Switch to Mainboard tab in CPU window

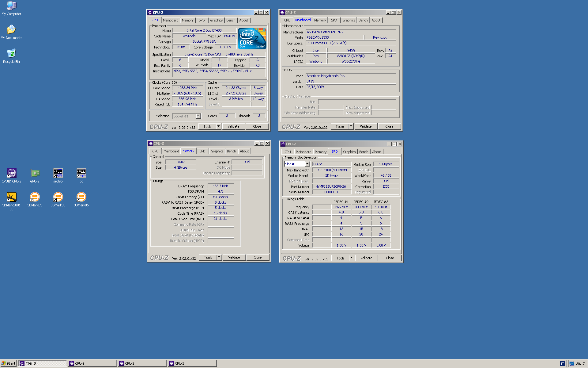point(171,20)
